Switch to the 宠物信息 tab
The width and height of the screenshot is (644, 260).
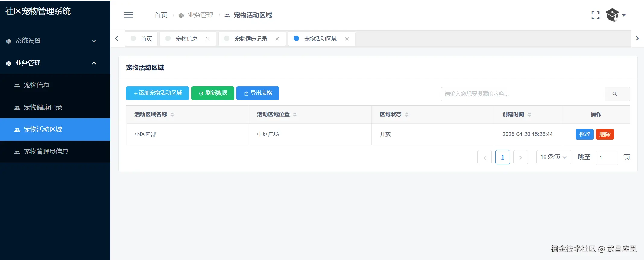click(188, 39)
